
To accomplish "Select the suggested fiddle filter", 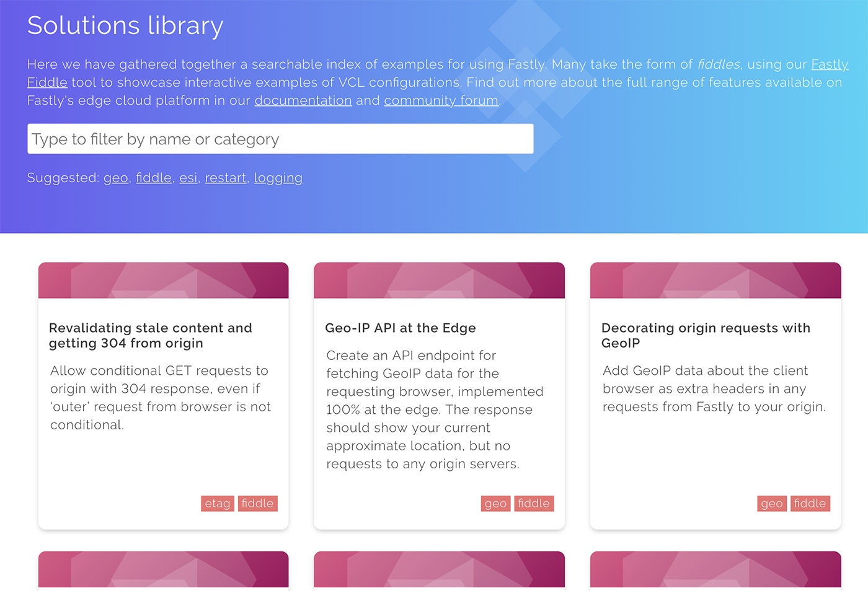I will [154, 178].
